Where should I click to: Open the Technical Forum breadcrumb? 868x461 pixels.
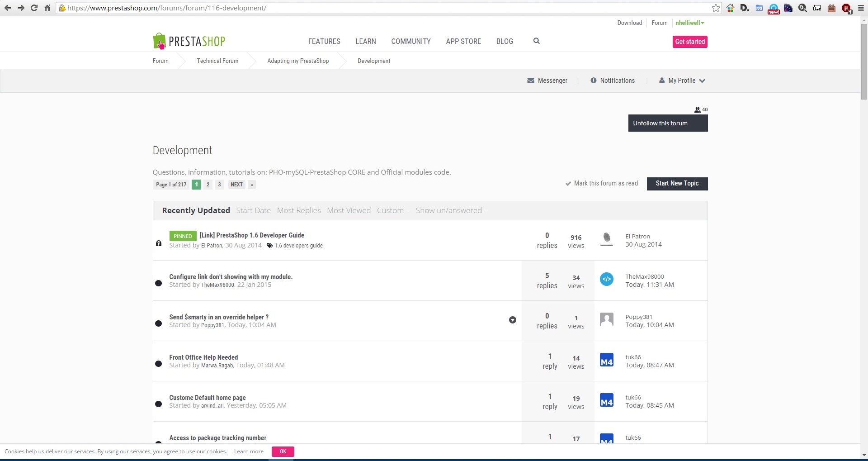point(217,61)
